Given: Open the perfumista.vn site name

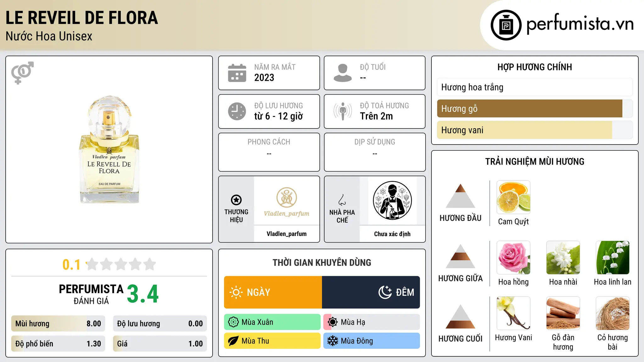Looking at the screenshot, I should pyautogui.click(x=580, y=24).
